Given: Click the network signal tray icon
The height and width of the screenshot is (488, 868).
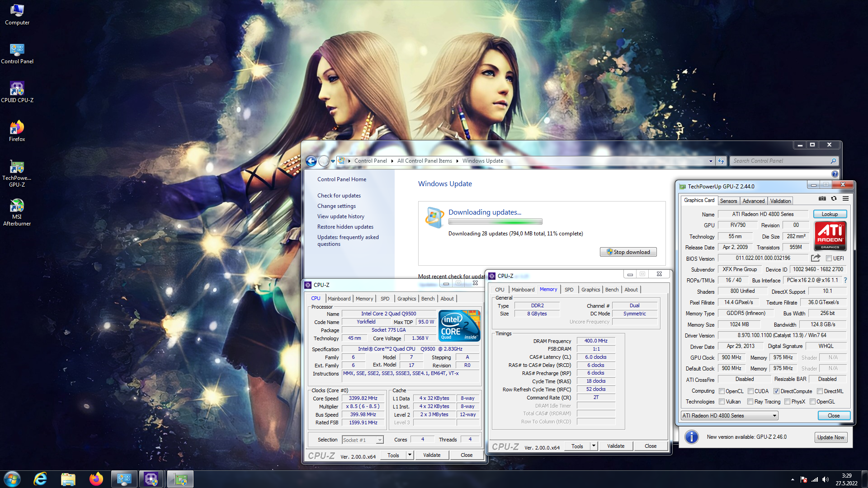Looking at the screenshot, I should (815, 479).
